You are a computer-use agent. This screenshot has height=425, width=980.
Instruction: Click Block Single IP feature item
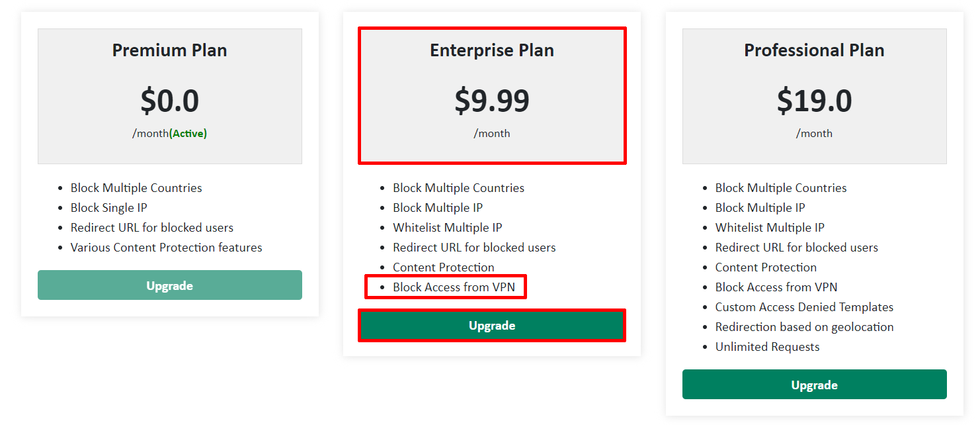(x=109, y=207)
